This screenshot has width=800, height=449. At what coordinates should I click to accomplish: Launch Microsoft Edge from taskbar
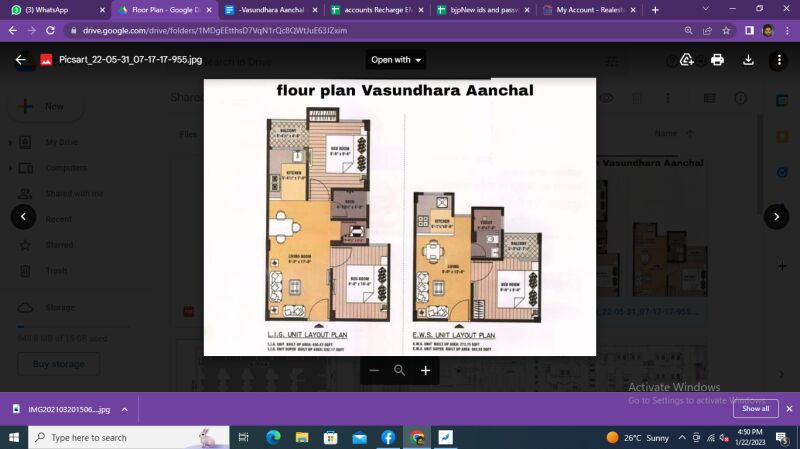(273, 437)
